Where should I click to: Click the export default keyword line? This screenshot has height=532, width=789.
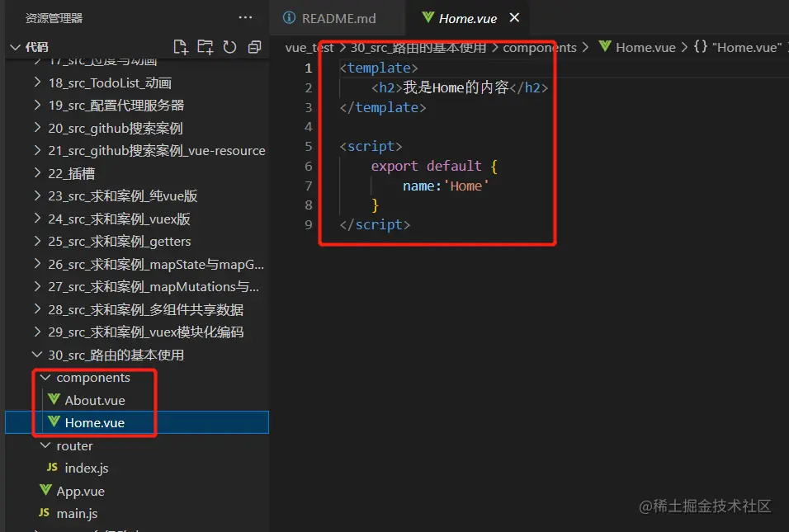pos(434,167)
